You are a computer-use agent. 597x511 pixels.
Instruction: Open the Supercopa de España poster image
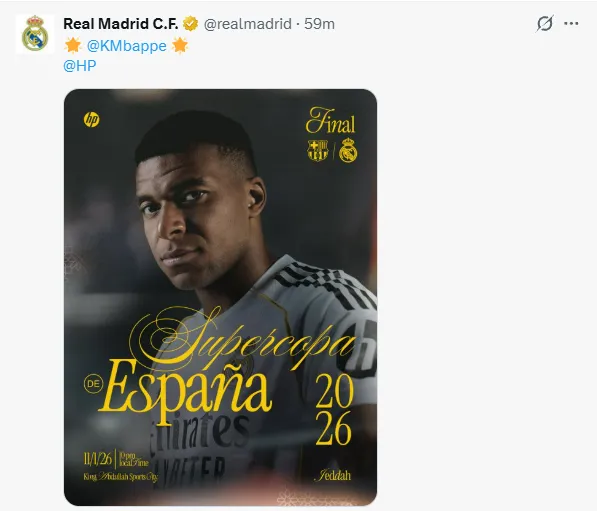pyautogui.click(x=220, y=297)
